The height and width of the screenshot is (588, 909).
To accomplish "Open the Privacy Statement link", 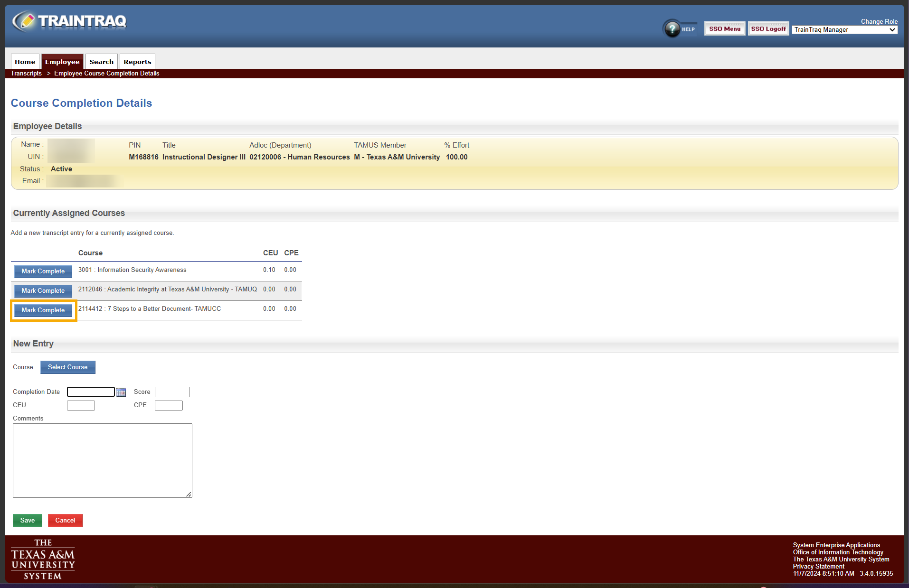I will tap(818, 566).
